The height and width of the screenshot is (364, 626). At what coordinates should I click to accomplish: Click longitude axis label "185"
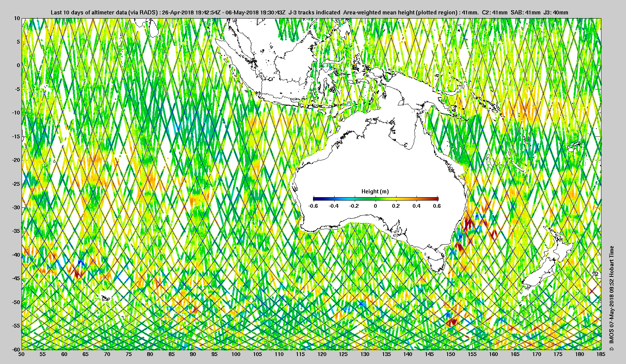[x=601, y=354]
